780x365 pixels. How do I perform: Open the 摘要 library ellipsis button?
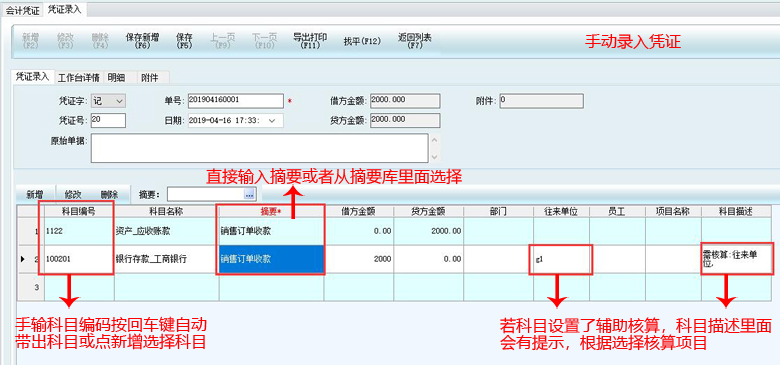pos(250,194)
